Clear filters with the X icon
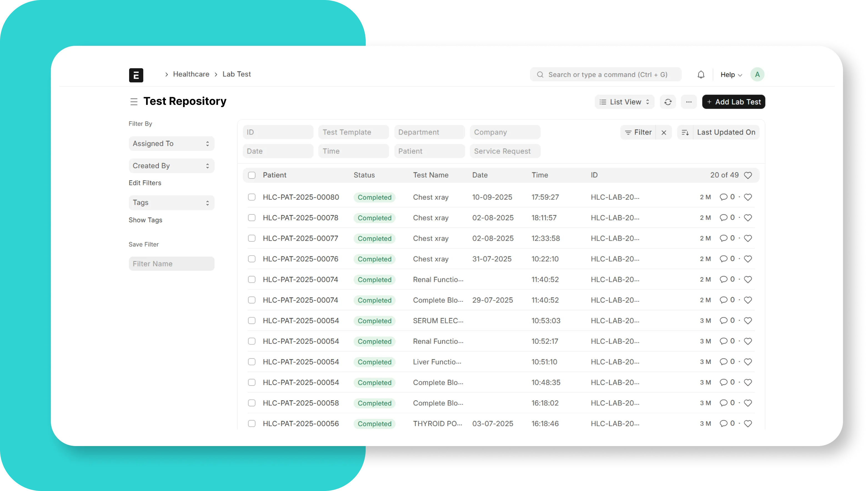This screenshot has height=491, width=868. tap(663, 133)
